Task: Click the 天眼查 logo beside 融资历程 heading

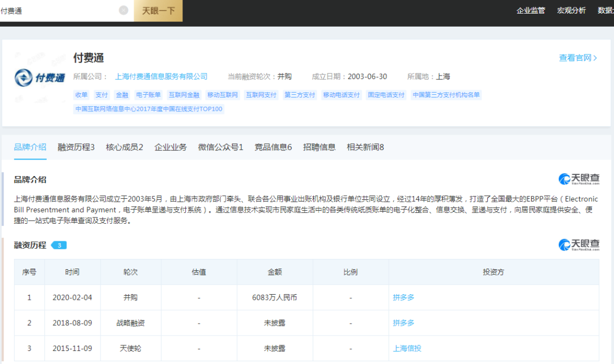Action: (578, 245)
